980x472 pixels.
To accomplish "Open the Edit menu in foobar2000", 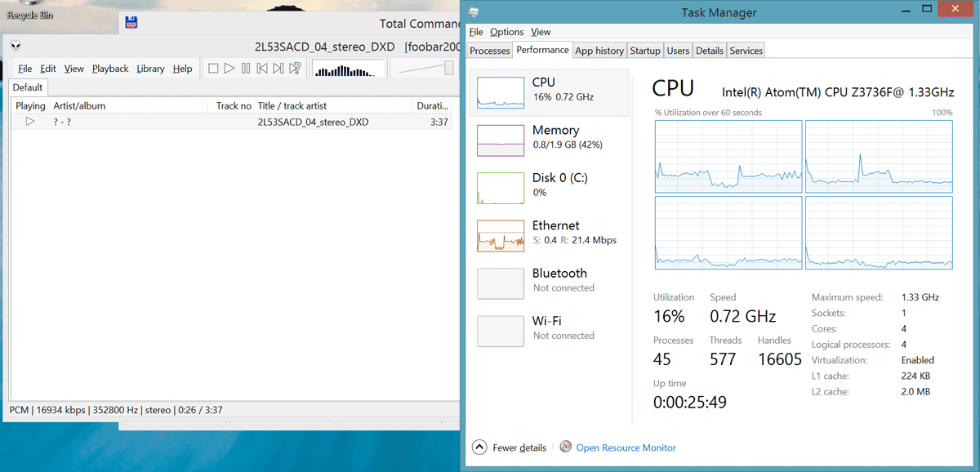I will [x=48, y=69].
